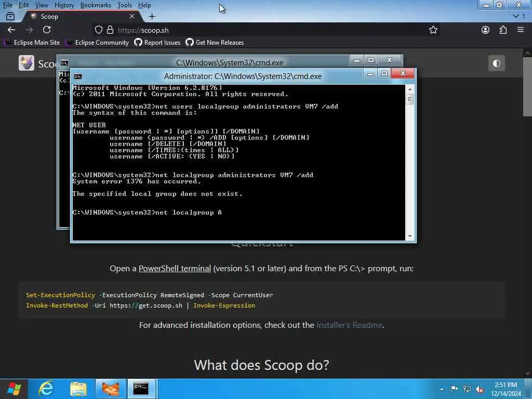Maximize the Administrator cmd window

click(x=384, y=73)
